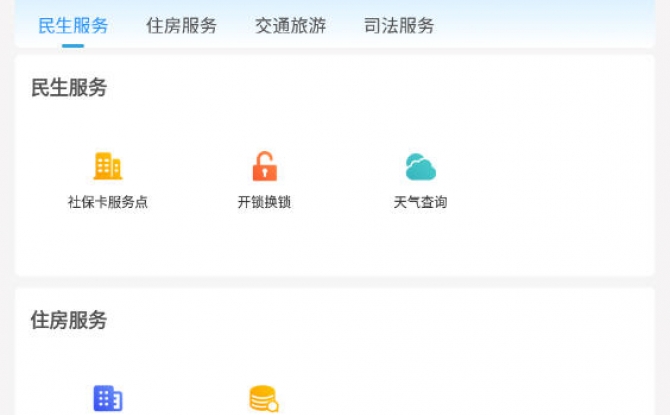Screen dimensions: 670x415
Task: Click the 住房服务 section heading
Action: point(69,320)
